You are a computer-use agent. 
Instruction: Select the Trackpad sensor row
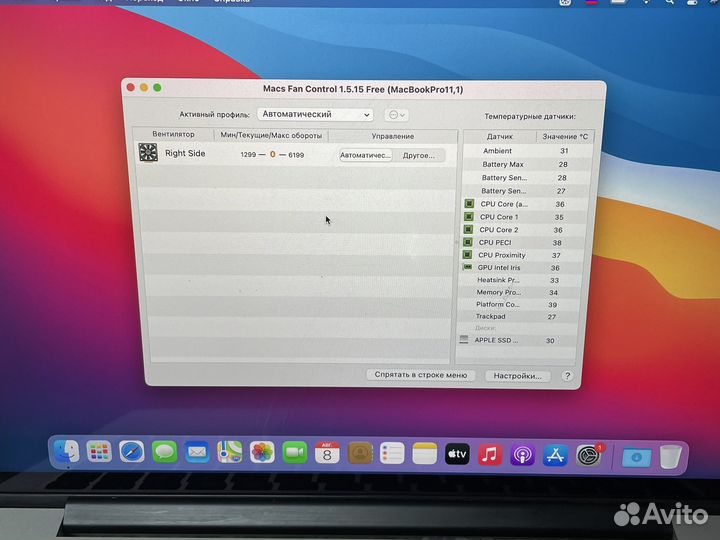[x=518, y=316]
